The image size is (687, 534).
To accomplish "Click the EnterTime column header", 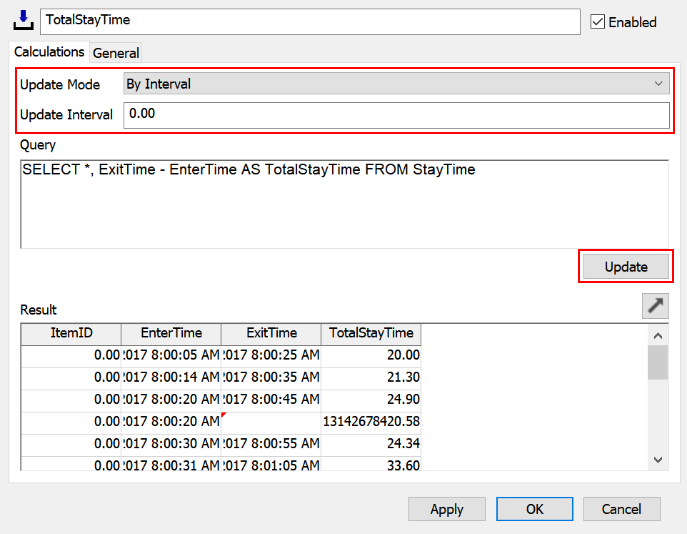I will click(171, 334).
